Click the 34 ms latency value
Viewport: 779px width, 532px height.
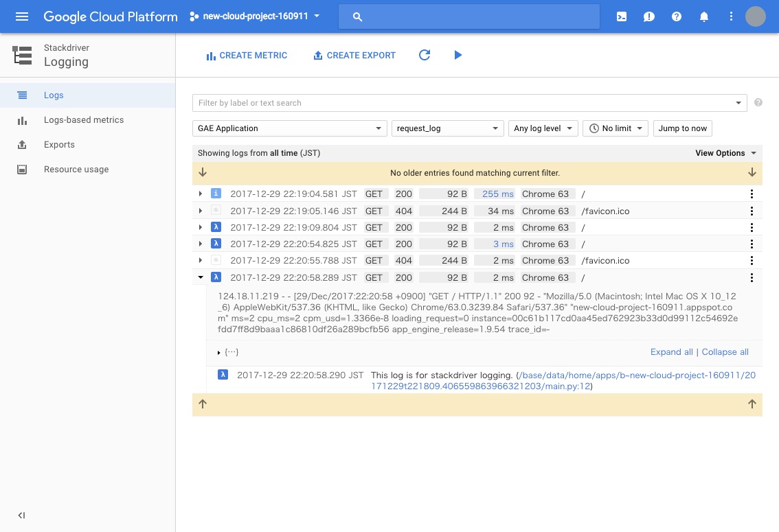pos(500,211)
